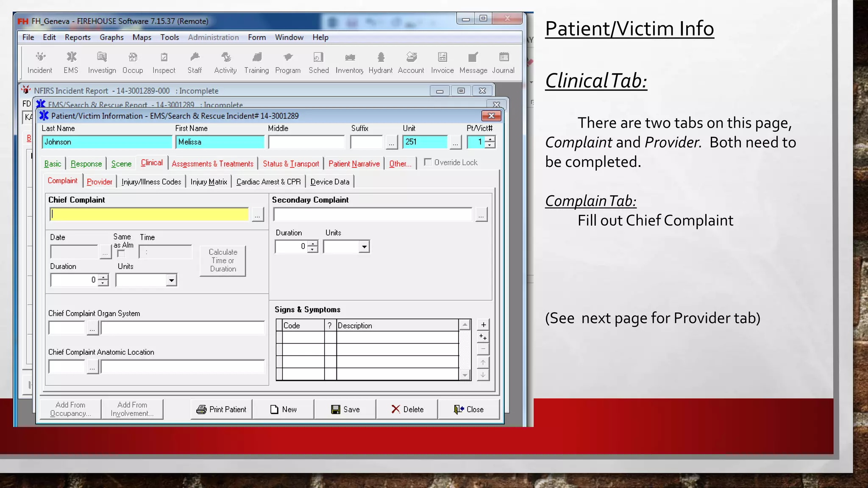Click Add From Occupancy button
The width and height of the screenshot is (868, 488).
click(70, 409)
